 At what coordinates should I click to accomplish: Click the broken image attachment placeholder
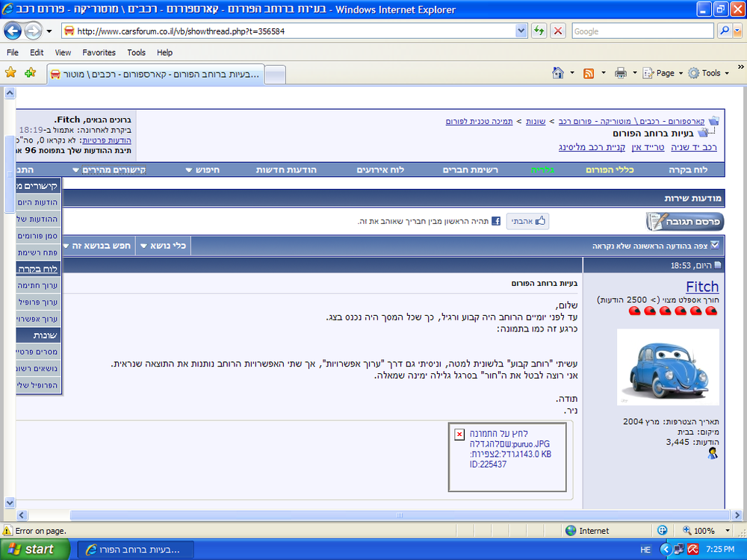(507, 457)
